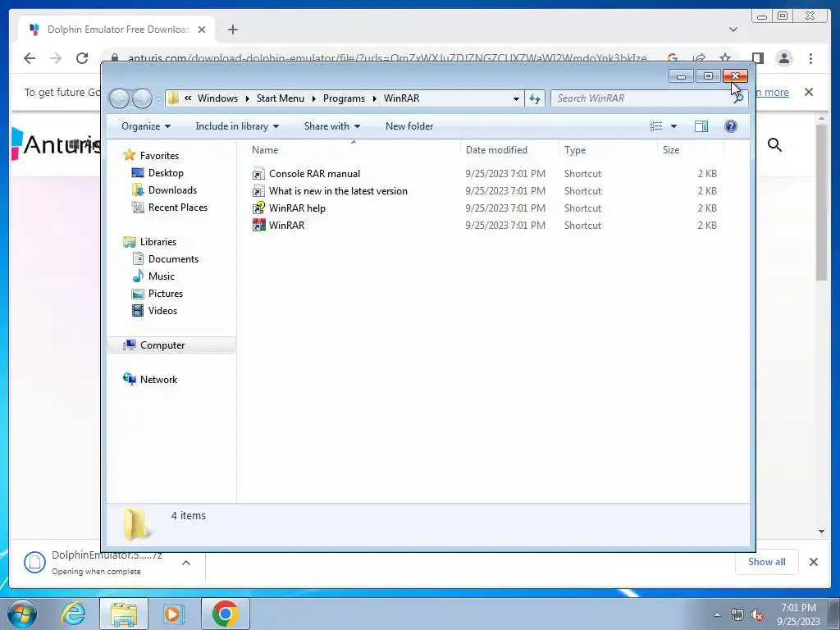Screen dimensions: 840x630
Task: Reload the page in Chrome
Action: point(82,58)
